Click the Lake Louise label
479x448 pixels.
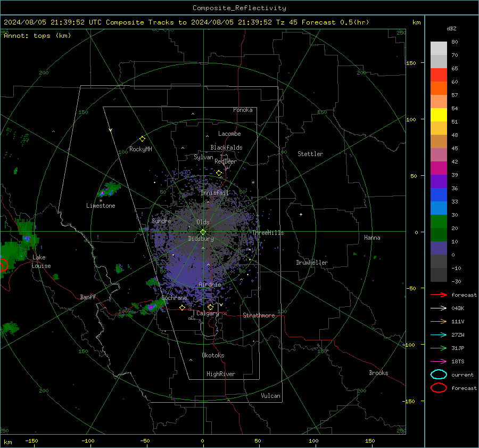tap(41, 262)
